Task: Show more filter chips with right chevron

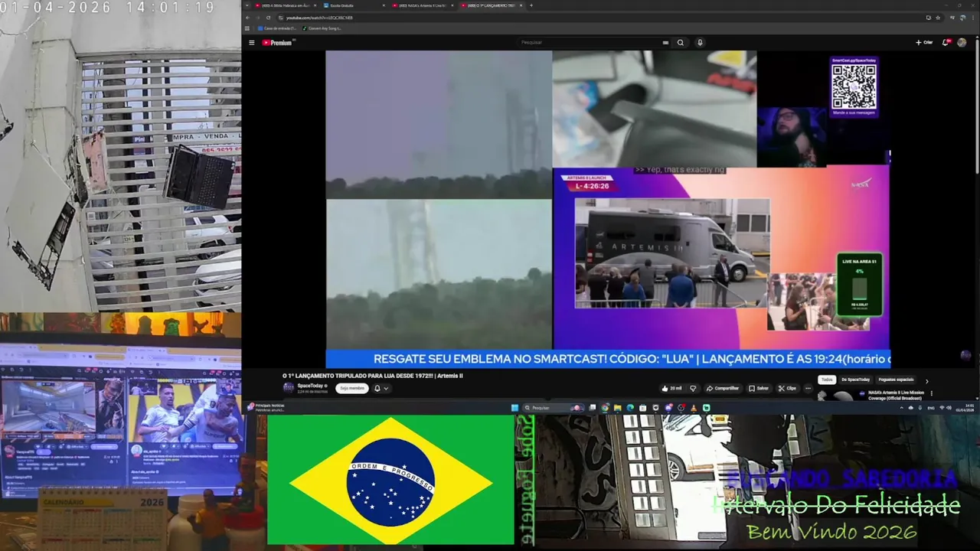Action: (926, 381)
